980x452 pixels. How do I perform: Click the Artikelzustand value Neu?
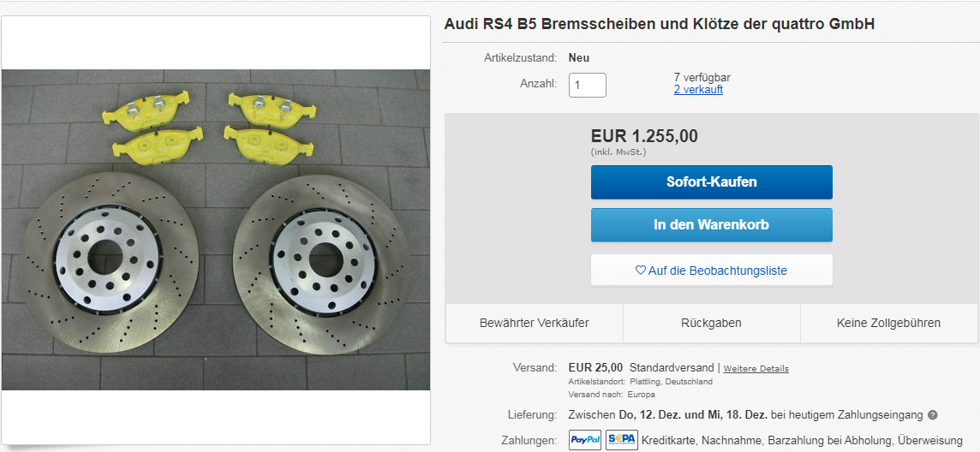click(579, 58)
